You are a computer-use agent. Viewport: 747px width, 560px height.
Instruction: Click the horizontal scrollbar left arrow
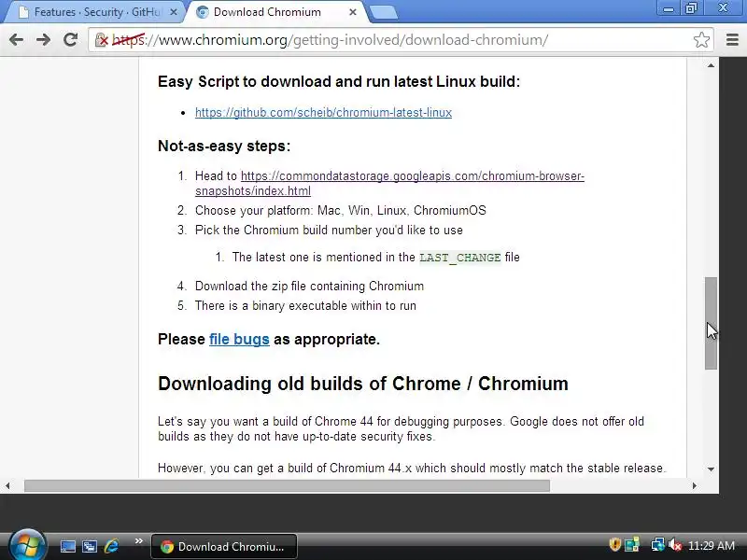(x=7, y=485)
